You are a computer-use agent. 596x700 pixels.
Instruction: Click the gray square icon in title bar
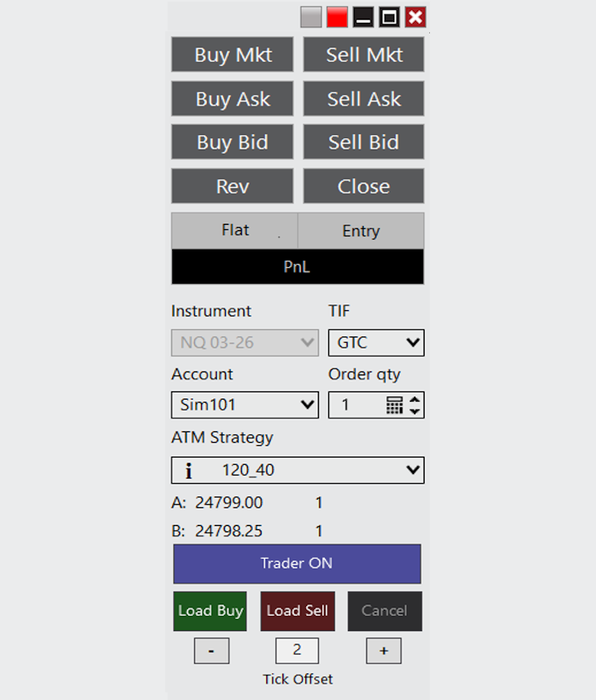(311, 17)
